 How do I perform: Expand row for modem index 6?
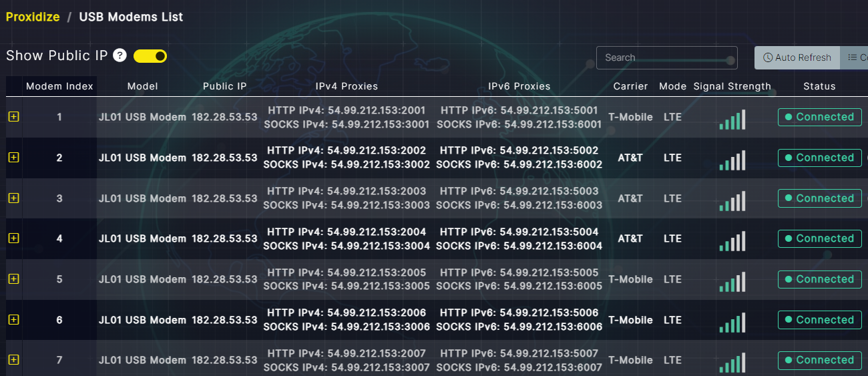13,320
